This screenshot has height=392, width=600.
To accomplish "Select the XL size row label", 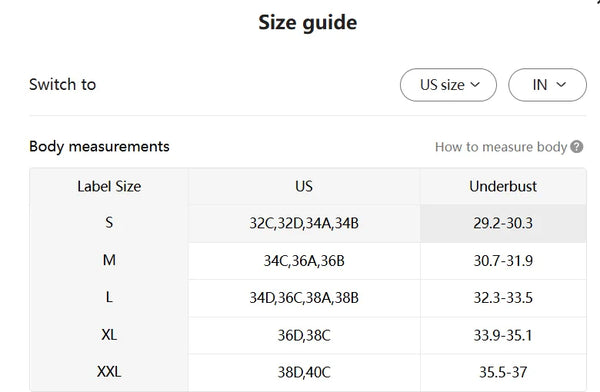I will tap(109, 335).
